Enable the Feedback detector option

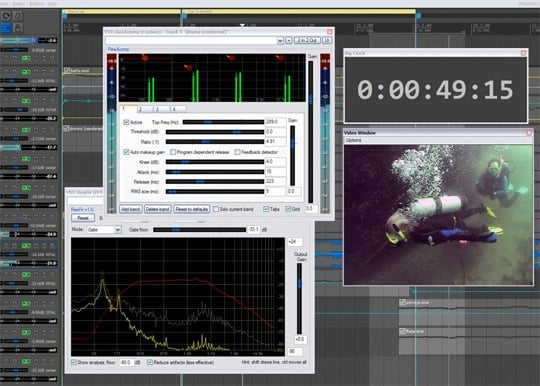click(x=237, y=152)
